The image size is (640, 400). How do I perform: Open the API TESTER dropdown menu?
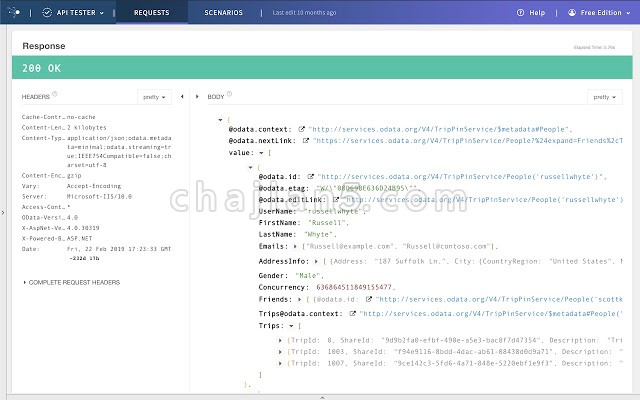pos(73,13)
